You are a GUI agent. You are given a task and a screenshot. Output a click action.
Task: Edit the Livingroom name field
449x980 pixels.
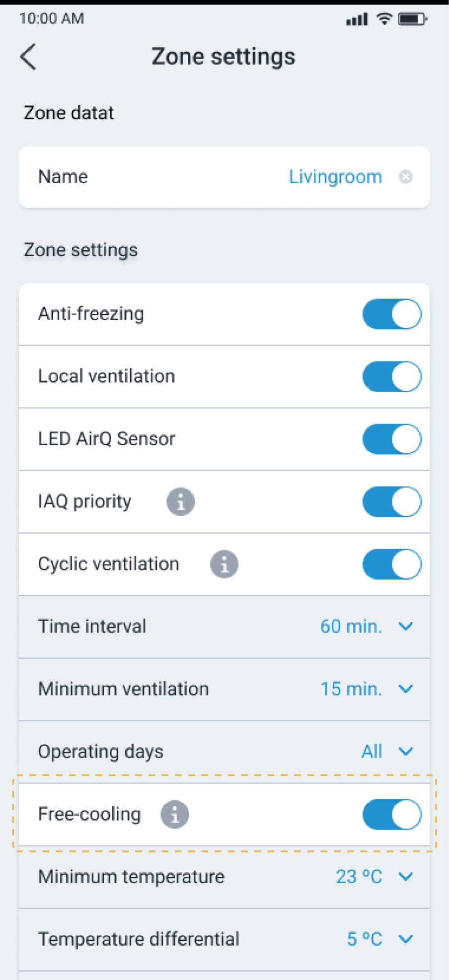click(x=335, y=177)
